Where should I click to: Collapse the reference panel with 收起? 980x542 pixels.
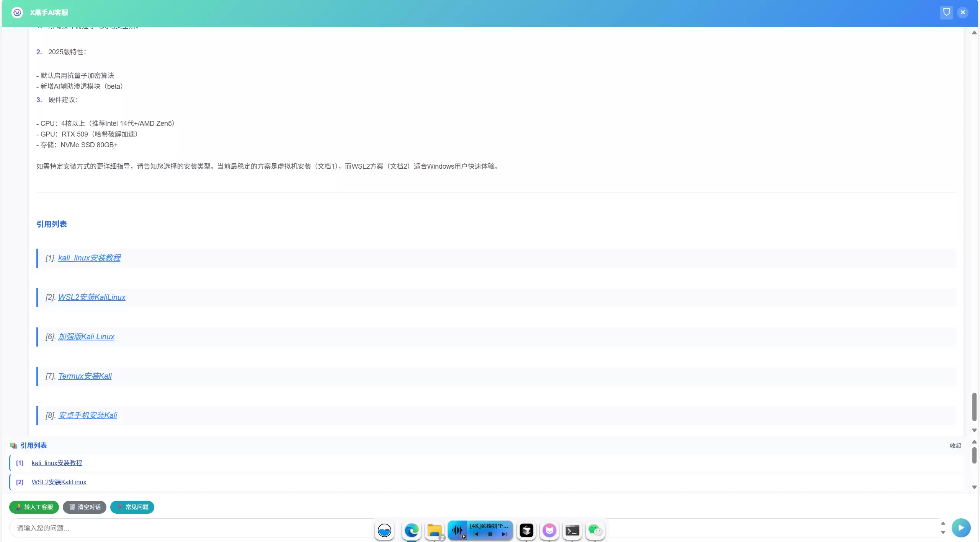(x=955, y=446)
